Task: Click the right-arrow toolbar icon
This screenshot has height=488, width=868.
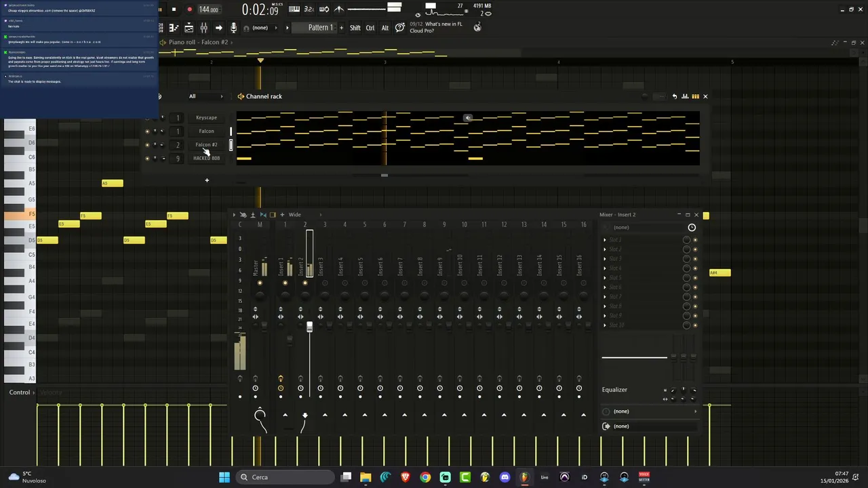Action: pos(218,28)
